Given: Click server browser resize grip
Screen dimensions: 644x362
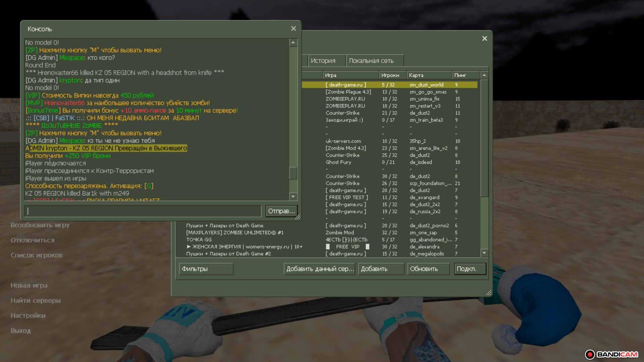Looking at the screenshot, I should (x=488, y=293).
